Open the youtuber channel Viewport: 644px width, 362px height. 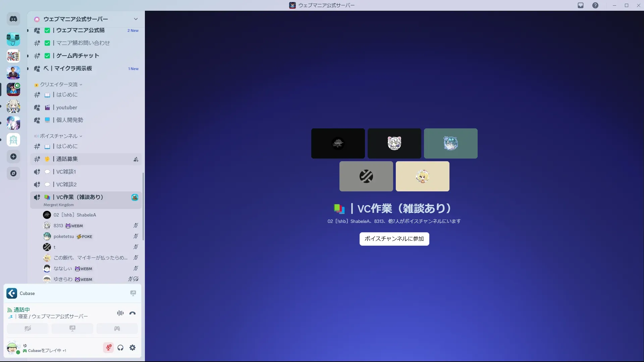(x=67, y=108)
